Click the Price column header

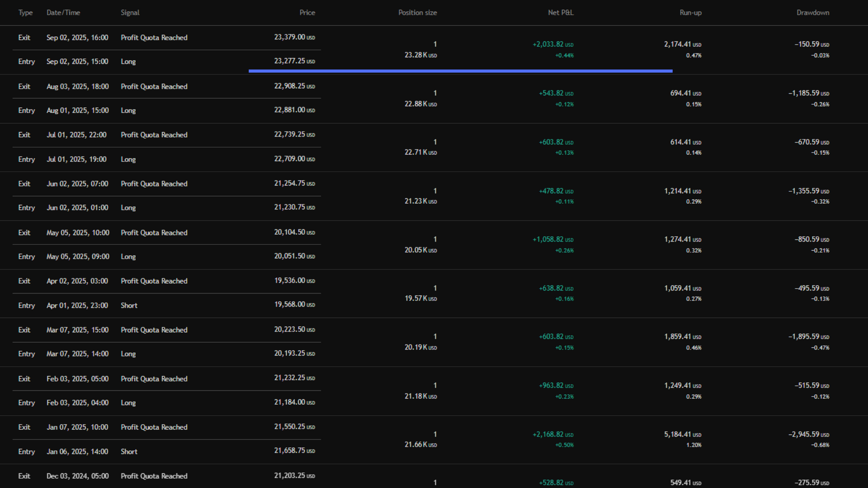point(307,12)
